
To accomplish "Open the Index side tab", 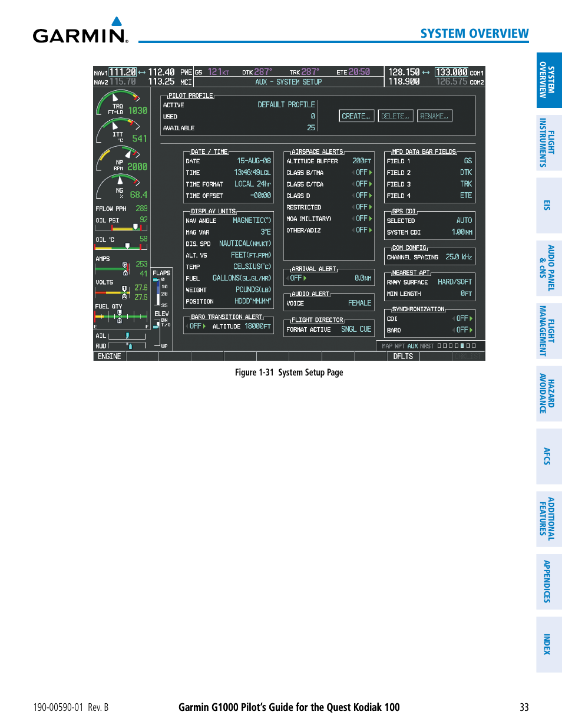I will (549, 644).
